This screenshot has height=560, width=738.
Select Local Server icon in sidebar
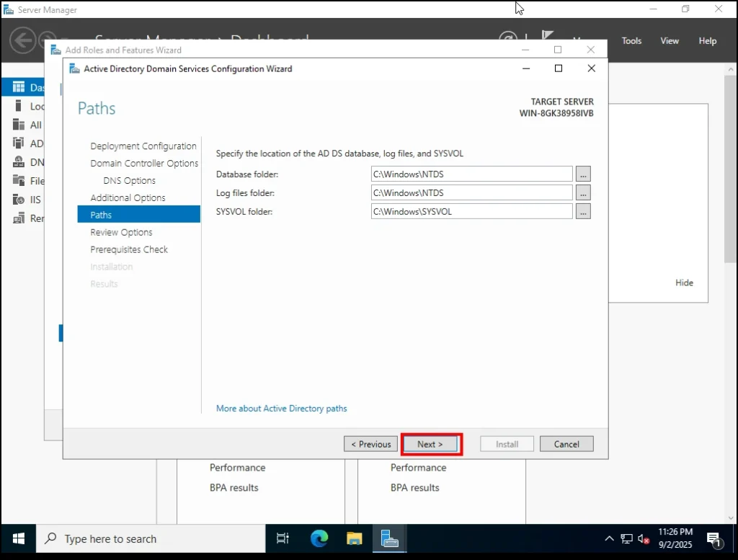18,105
